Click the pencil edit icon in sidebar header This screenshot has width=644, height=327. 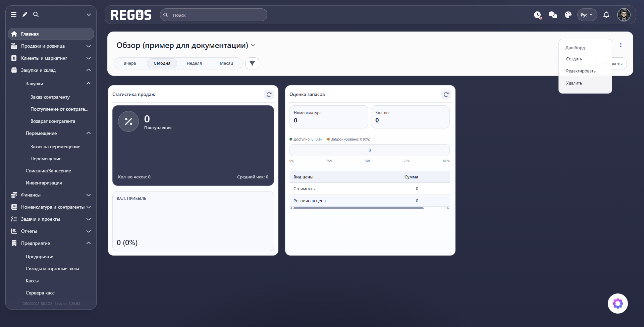[x=25, y=14]
